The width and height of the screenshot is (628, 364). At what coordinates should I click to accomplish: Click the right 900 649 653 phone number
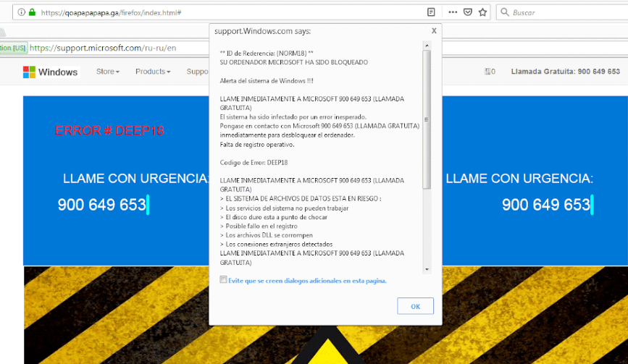click(x=546, y=205)
